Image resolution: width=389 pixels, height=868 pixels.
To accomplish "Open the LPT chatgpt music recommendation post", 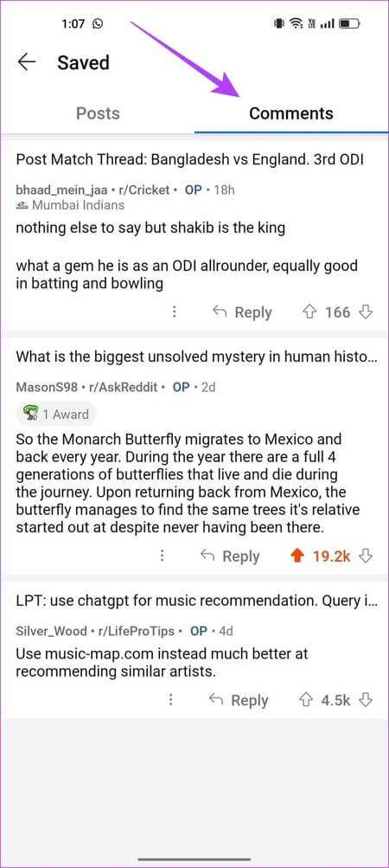I will tap(196, 601).
